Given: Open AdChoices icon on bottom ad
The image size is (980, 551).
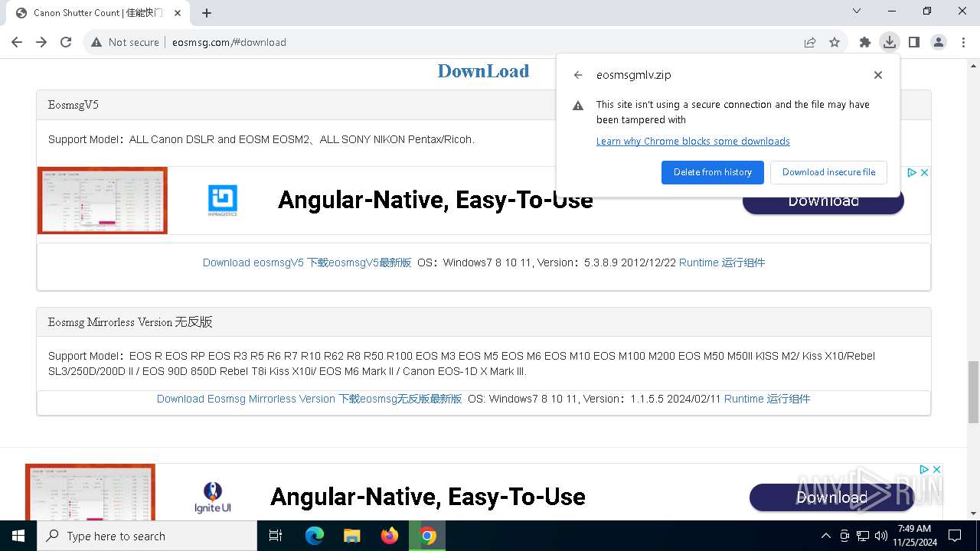Looking at the screenshot, I should [924, 469].
